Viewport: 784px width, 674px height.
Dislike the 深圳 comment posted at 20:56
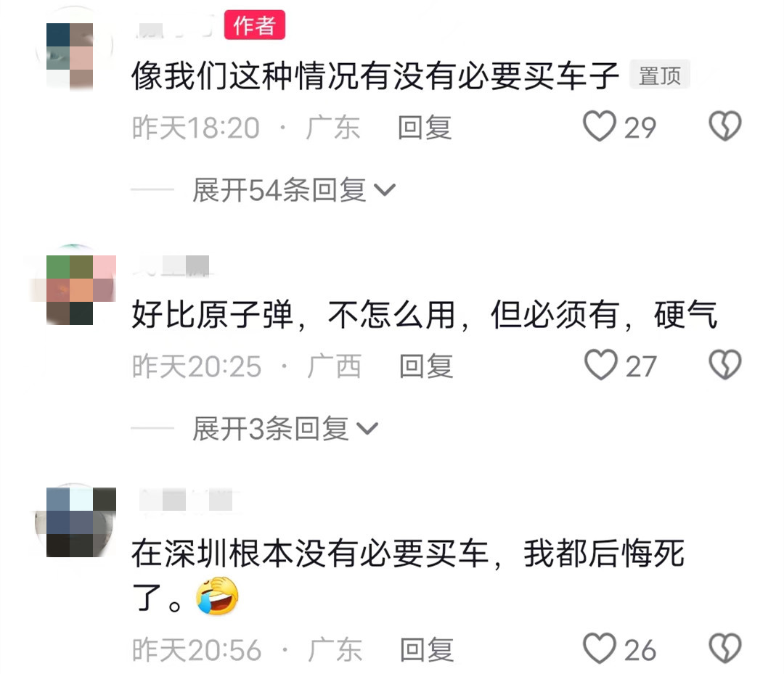[x=725, y=649]
